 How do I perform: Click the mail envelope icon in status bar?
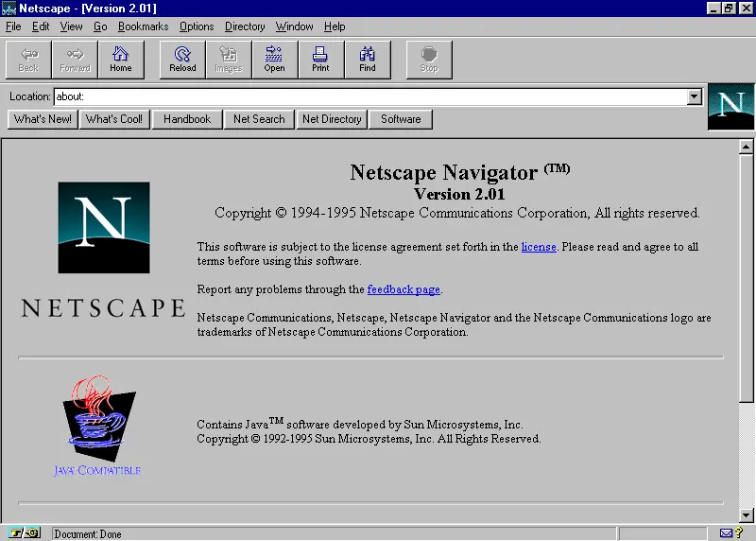(726, 533)
